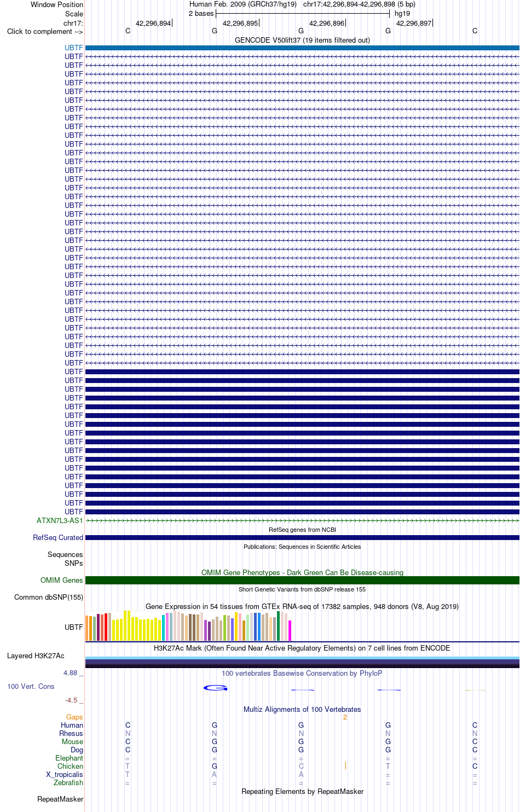The image size is (520, 812).
Task: Open Common dbSNP(155) track label
Action: (49, 597)
